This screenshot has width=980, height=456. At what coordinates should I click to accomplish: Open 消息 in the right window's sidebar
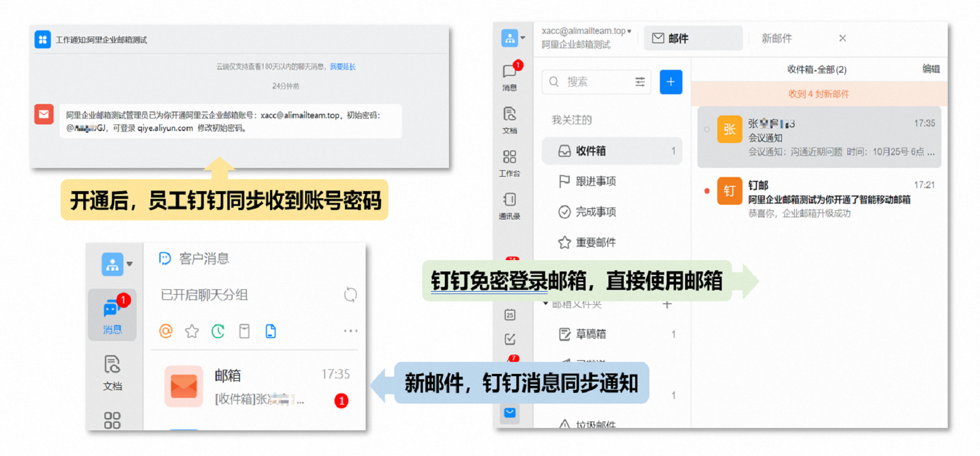pos(510,76)
